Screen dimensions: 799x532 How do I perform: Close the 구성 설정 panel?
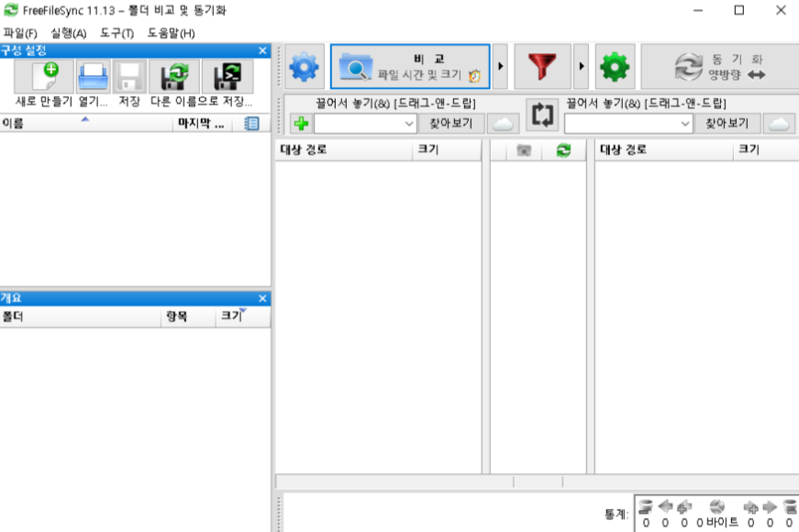coord(262,50)
